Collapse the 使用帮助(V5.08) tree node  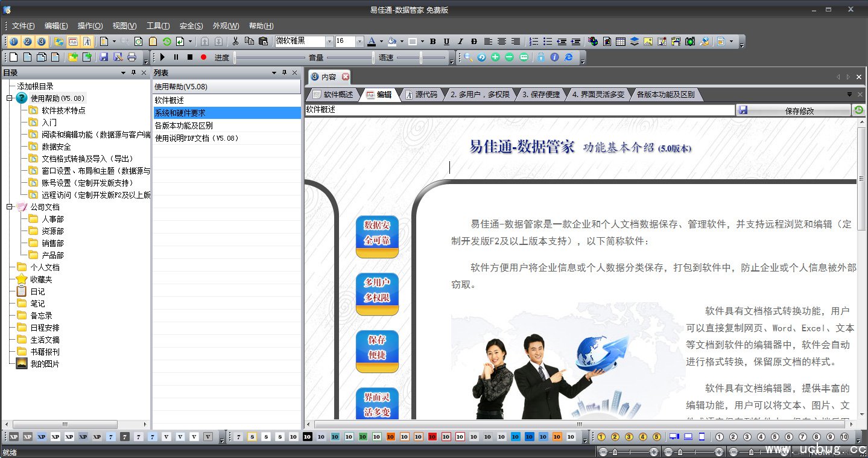[10, 98]
